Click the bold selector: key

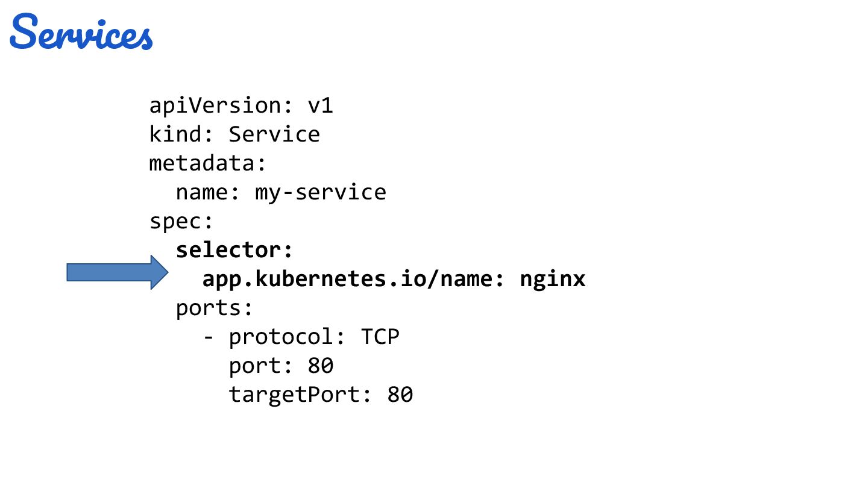(234, 250)
